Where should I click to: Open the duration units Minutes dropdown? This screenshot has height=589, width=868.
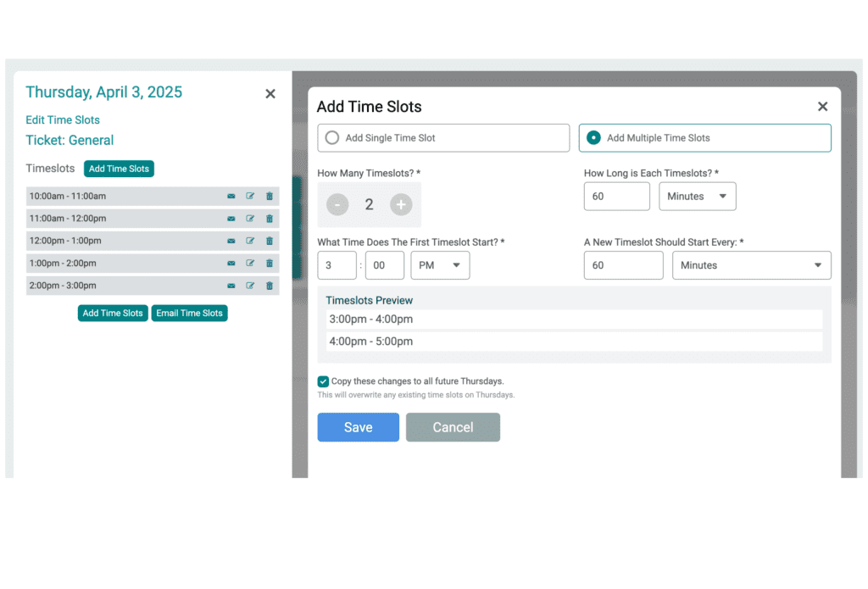697,196
